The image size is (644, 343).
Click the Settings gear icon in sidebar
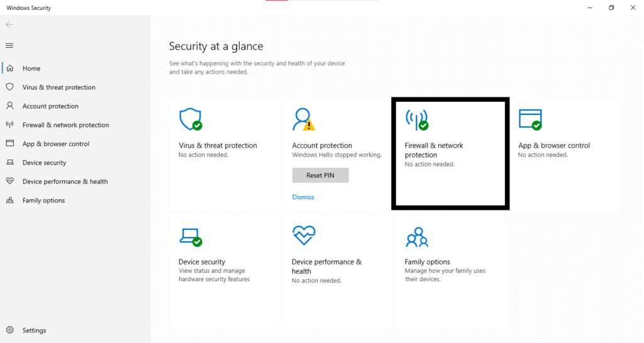click(9, 330)
